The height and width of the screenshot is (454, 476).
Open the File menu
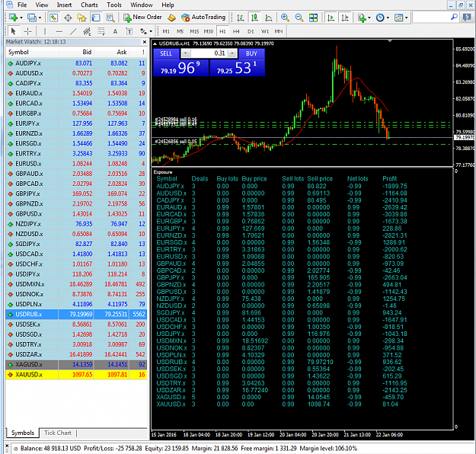(22, 5)
